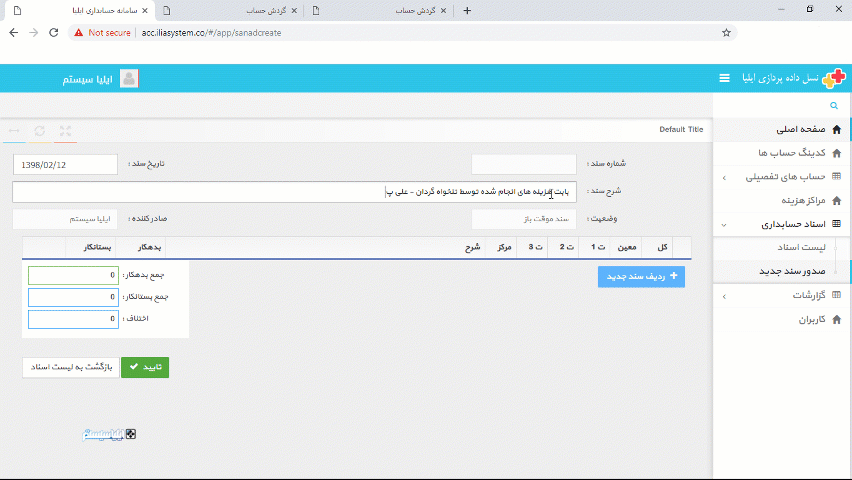Click the fullscreen expand panel icon
The width and height of the screenshot is (852, 480).
click(66, 130)
